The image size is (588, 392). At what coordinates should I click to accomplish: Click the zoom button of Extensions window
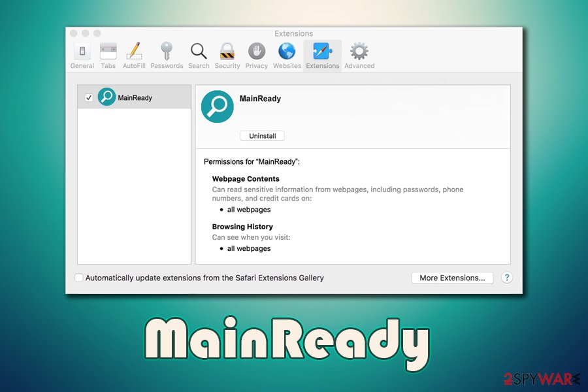coord(97,33)
